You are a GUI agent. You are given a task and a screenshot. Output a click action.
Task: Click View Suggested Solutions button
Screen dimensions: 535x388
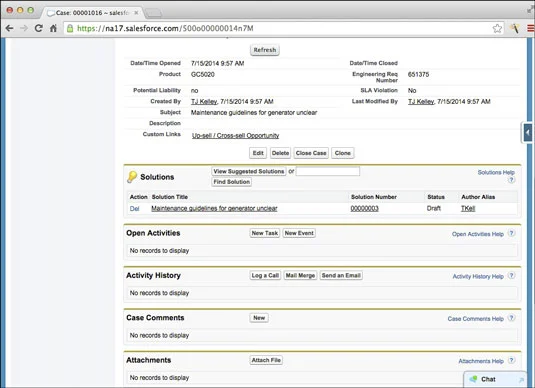(249, 171)
